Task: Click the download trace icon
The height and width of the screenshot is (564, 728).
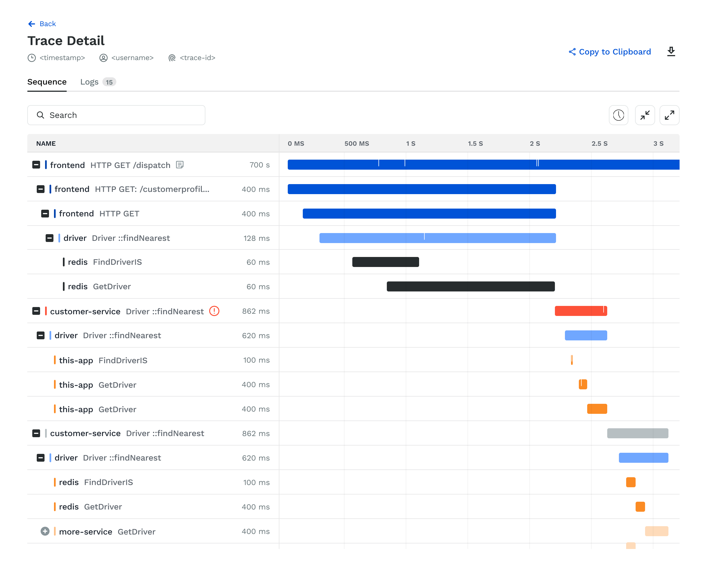Action: [x=671, y=52]
